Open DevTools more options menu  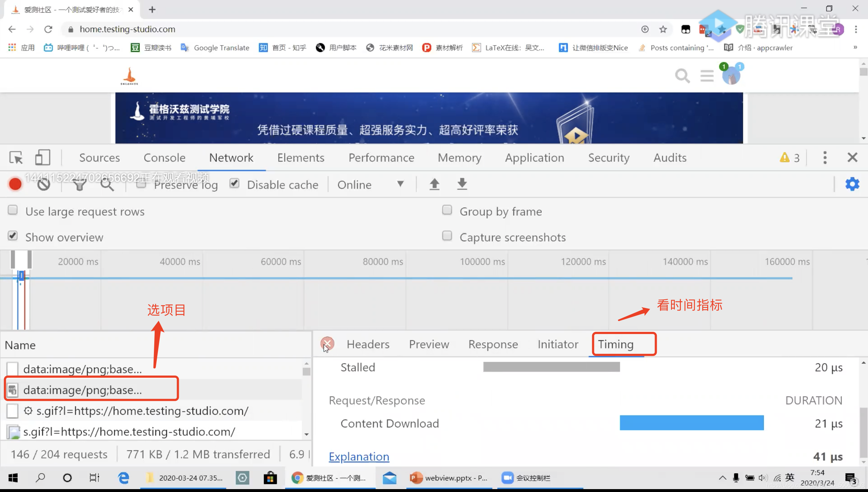point(825,157)
